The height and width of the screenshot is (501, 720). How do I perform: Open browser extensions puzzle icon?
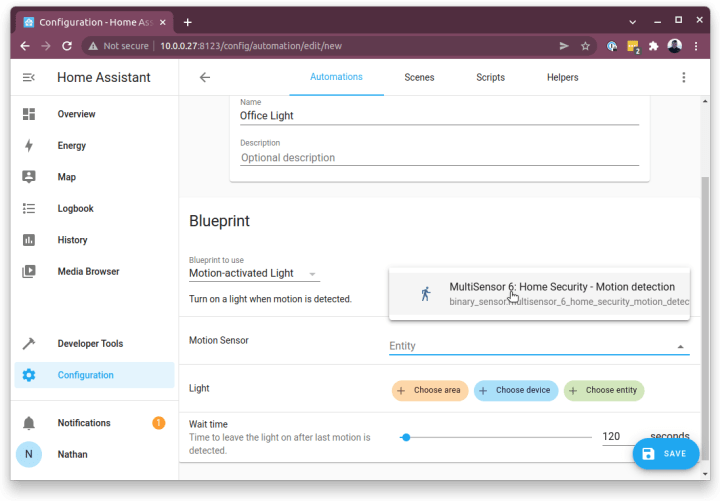click(653, 46)
